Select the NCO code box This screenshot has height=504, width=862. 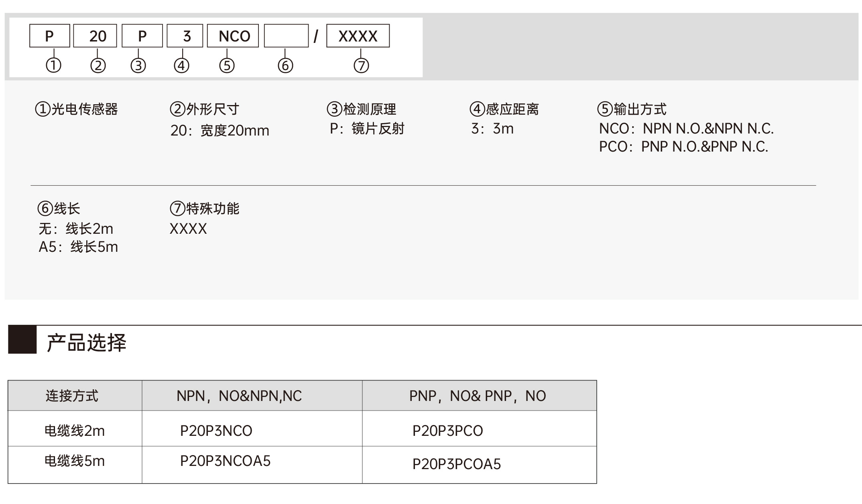click(x=233, y=36)
